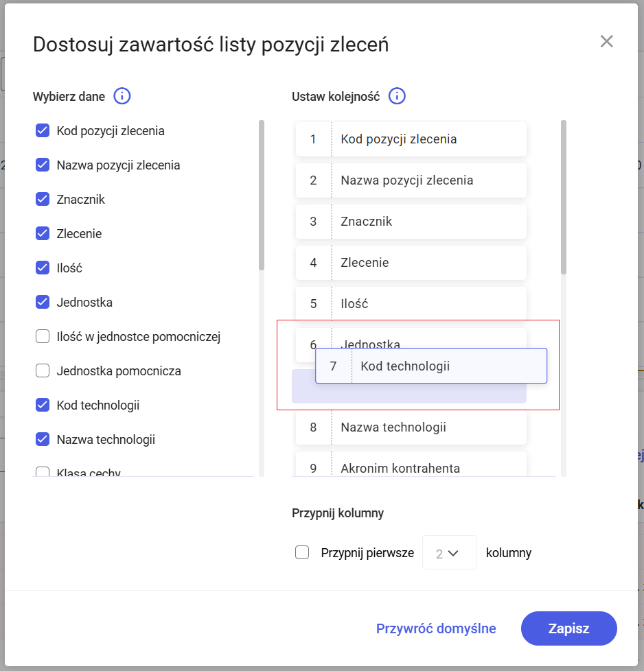Tick the Jednostka pomocnicza checkbox
This screenshot has height=671, width=644.
(x=43, y=370)
